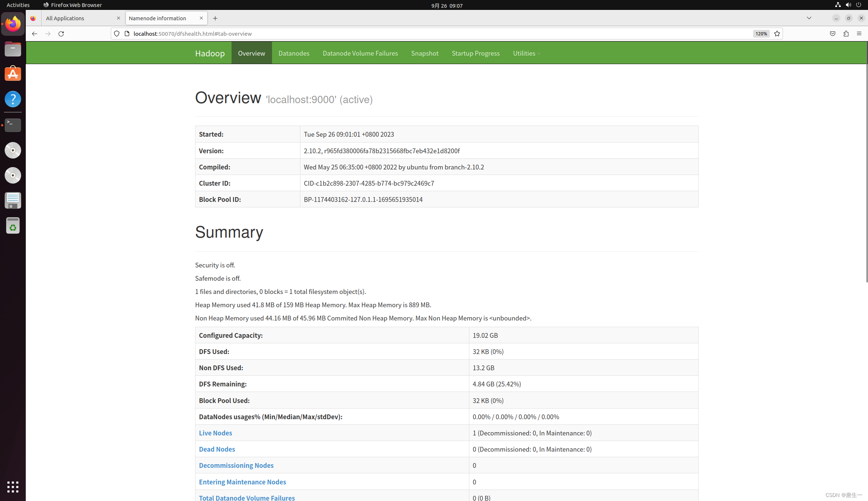Select the Cluster ID value text
The height and width of the screenshot is (501, 868).
tap(369, 183)
